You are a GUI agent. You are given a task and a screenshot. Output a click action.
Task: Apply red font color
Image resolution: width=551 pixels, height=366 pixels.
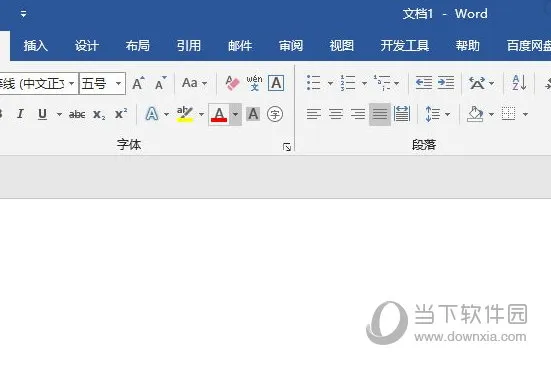tap(219, 114)
